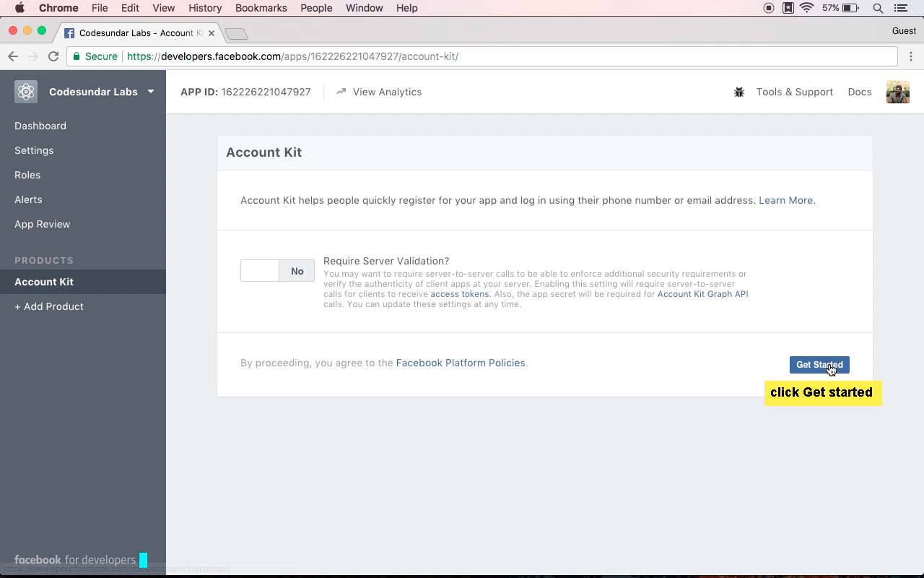
Task: Open the Chrome File menu
Action: pos(100,8)
